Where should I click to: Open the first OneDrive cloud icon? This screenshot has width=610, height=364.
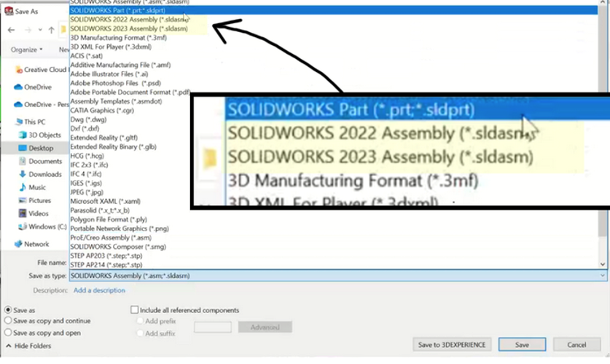click(18, 87)
